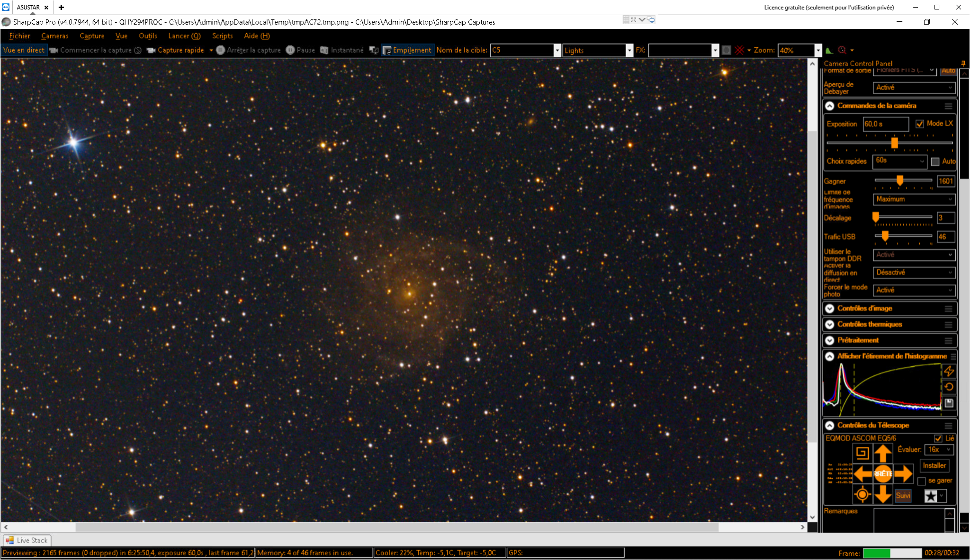Start Capture rapide from the toolbar
Screen dimensions: 970x560
tap(175, 50)
